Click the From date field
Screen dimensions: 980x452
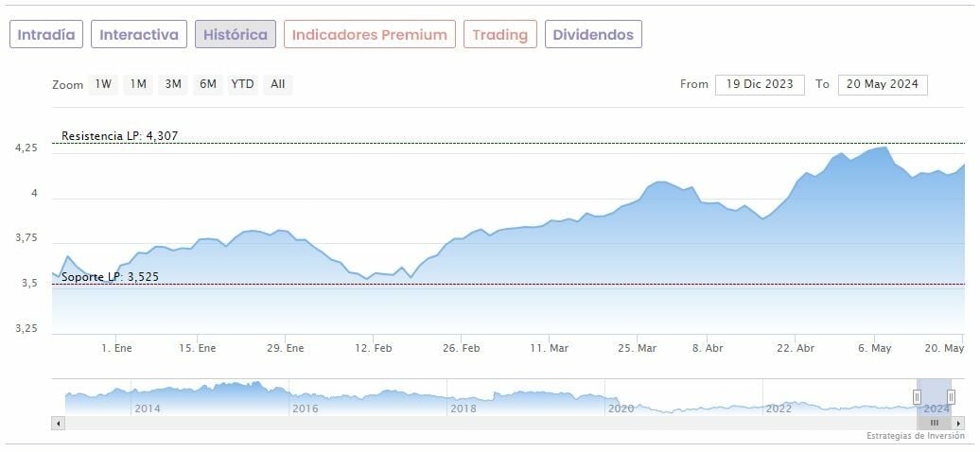(x=760, y=84)
